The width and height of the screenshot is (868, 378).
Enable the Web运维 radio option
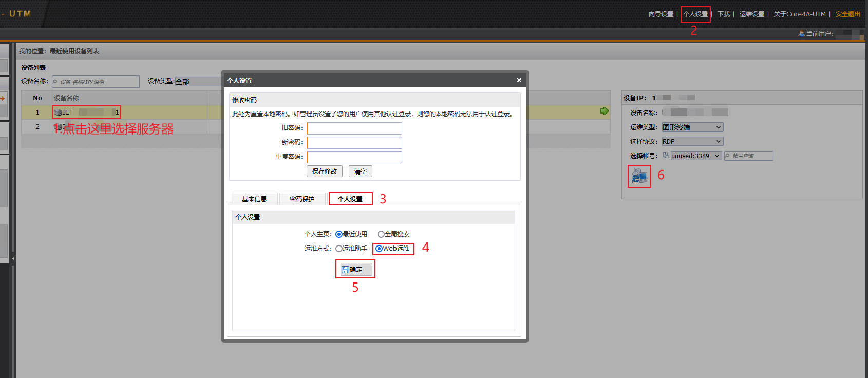(379, 249)
